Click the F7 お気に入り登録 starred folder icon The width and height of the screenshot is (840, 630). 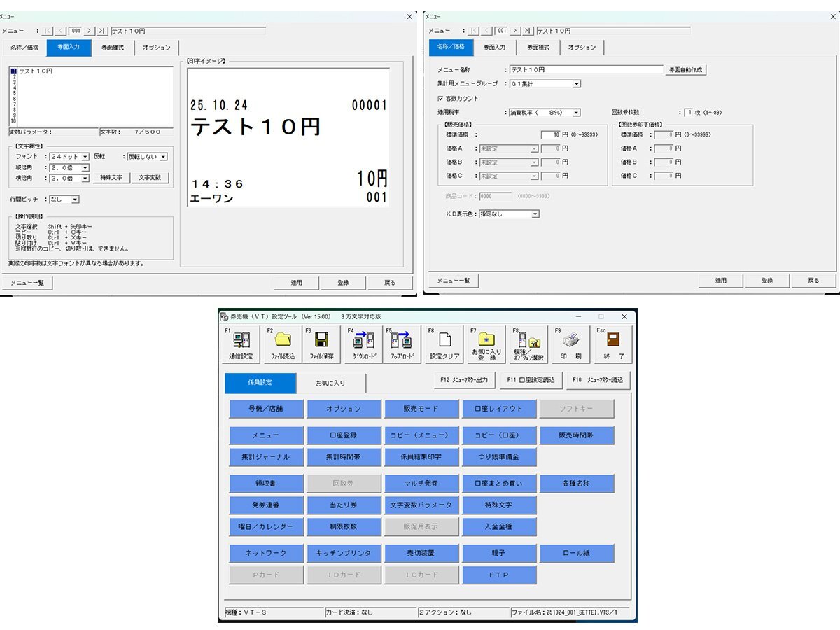coord(486,344)
